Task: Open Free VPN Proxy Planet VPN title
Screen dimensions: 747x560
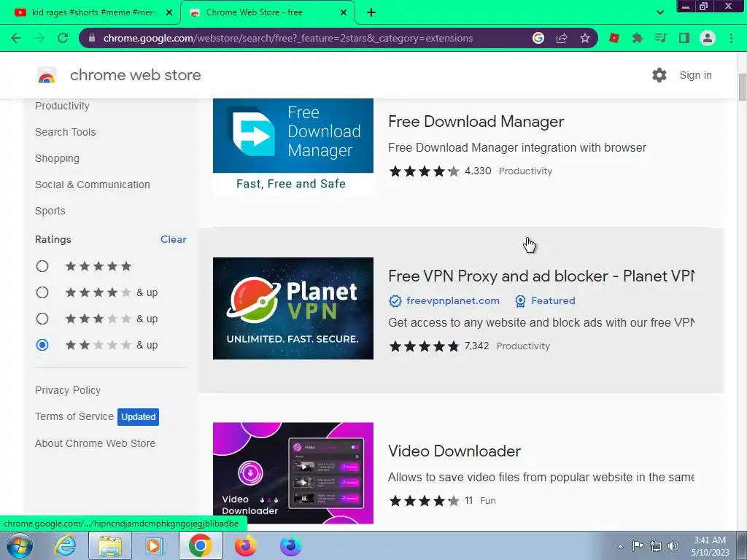Action: tap(541, 276)
